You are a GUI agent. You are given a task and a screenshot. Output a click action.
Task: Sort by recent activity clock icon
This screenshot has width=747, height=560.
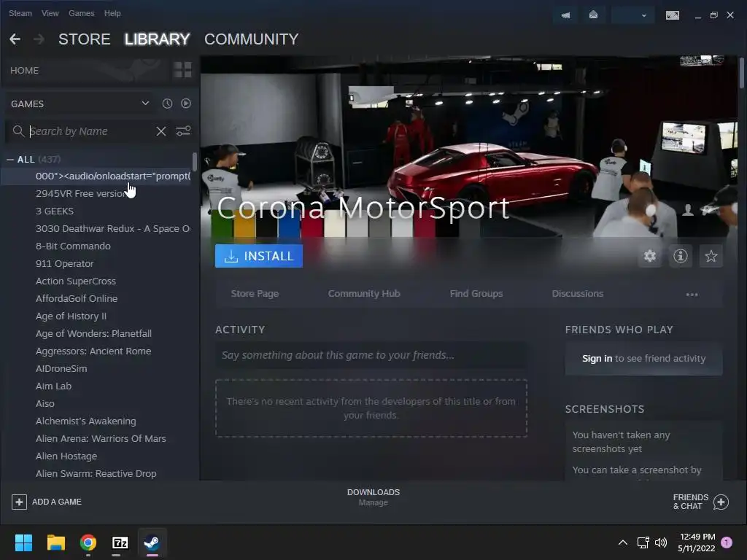tap(167, 104)
